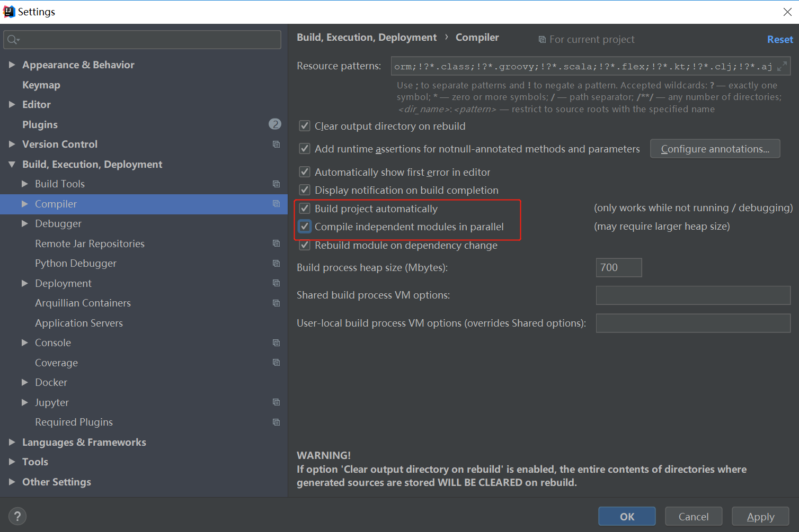
Task: Expand the Docker settings node
Action: point(24,382)
